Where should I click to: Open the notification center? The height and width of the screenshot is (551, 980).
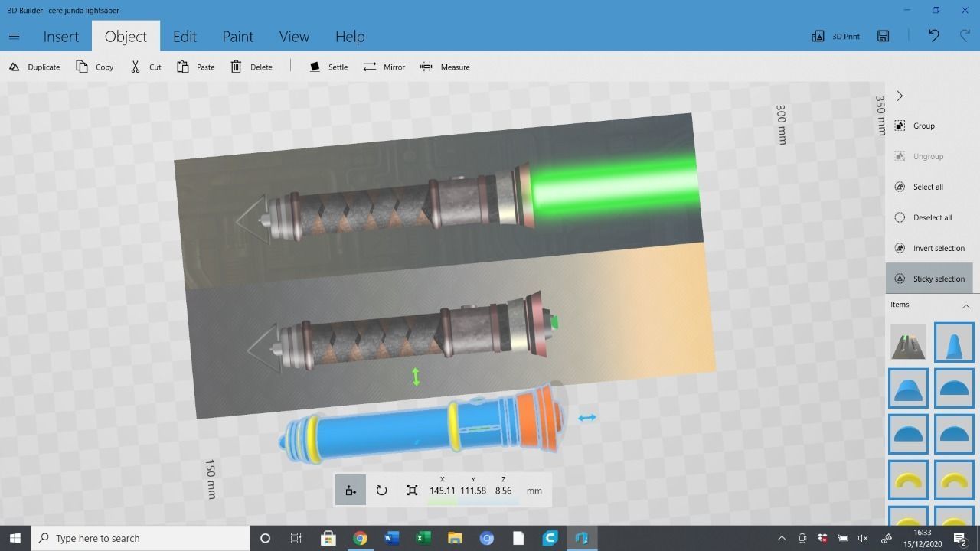[959, 538]
